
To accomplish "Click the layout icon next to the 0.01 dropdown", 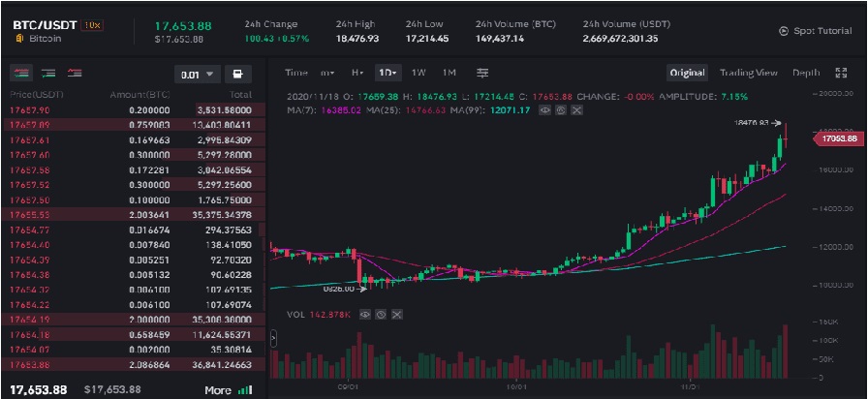I will pyautogui.click(x=238, y=75).
